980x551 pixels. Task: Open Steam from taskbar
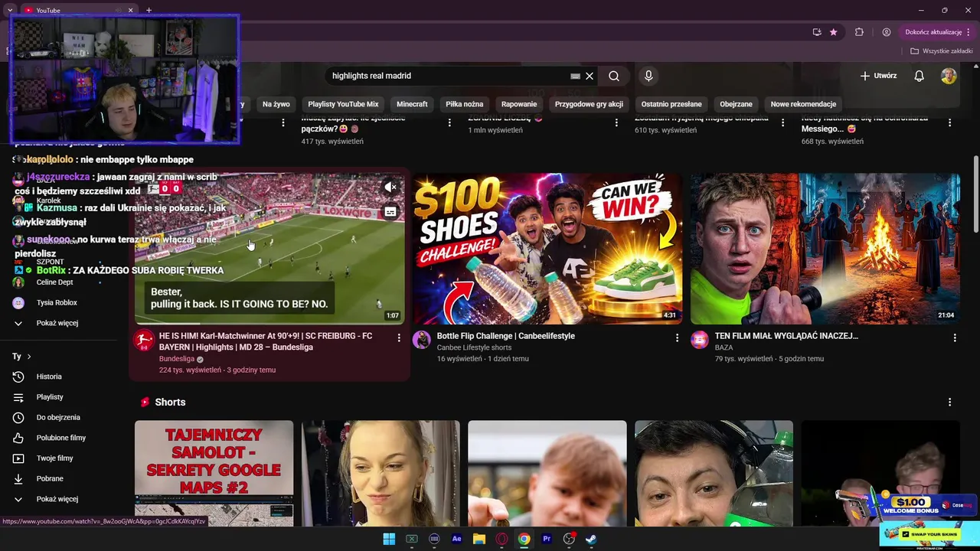pos(592,539)
